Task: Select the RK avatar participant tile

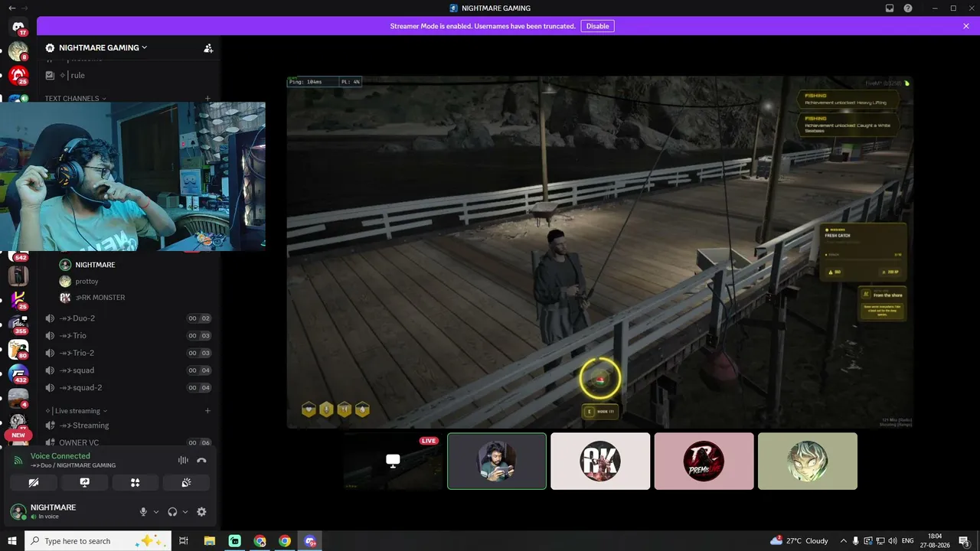Action: [600, 461]
